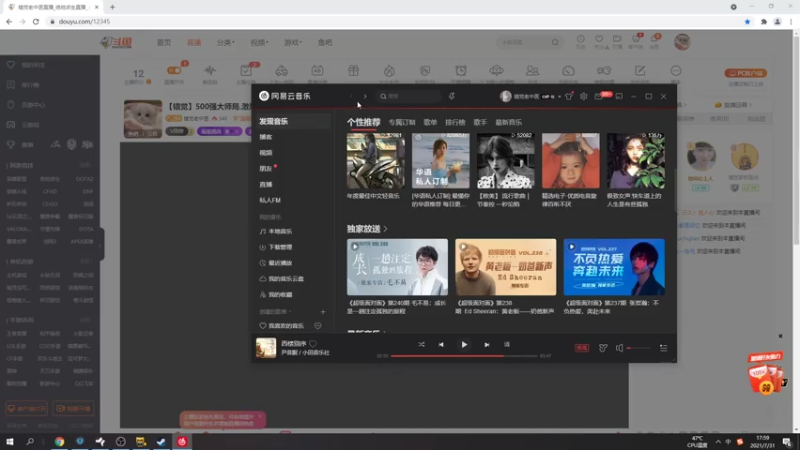Switch to 歌单 tab
Screen dimensions: 800x450
click(430, 122)
